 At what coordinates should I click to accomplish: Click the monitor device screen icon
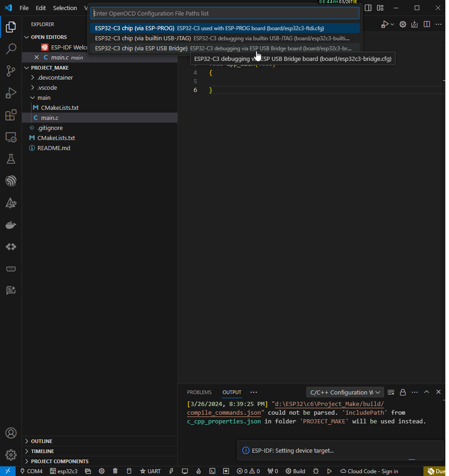(185, 471)
